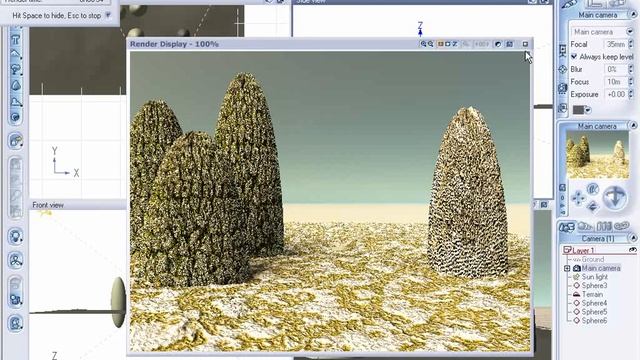Zoom in on the Render Display image

(x=424, y=44)
